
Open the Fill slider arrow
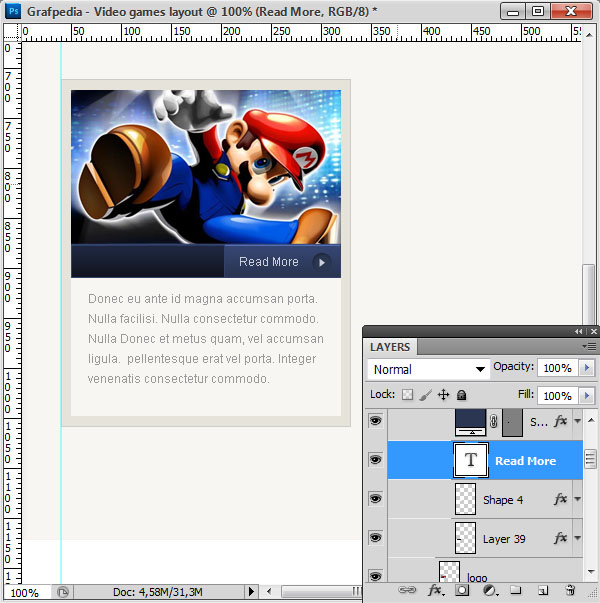coord(587,396)
